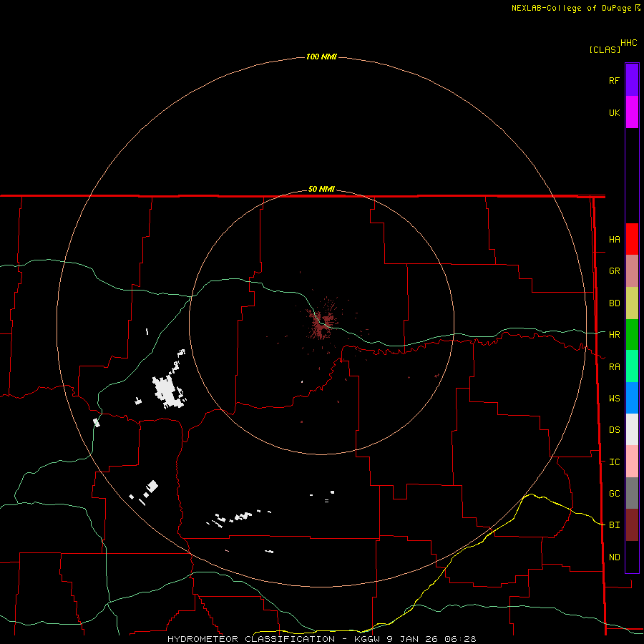Click the GC legend label

pyautogui.click(x=614, y=494)
